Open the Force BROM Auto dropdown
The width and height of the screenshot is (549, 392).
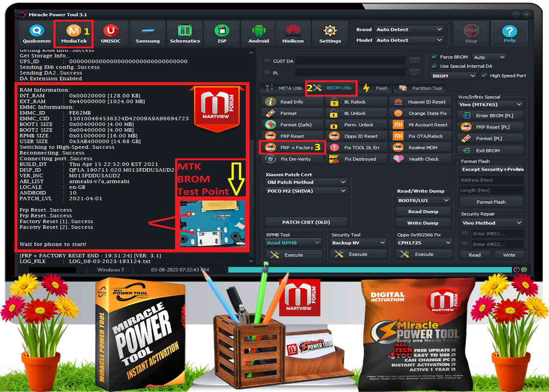(x=489, y=57)
